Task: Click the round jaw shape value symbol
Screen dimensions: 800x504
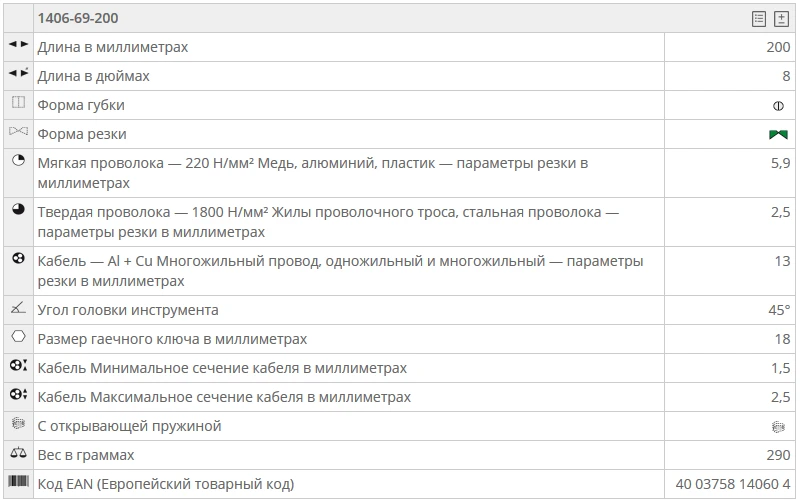Action: (x=778, y=105)
